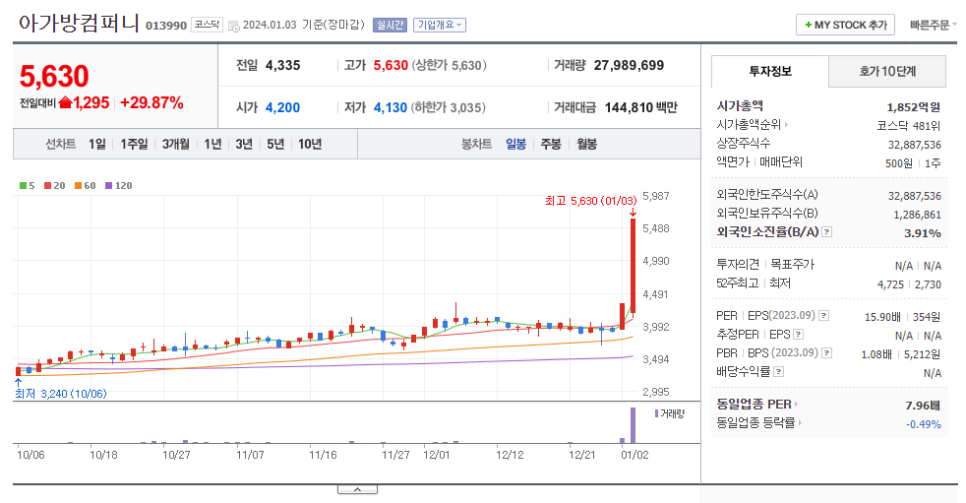
Task: Open the 시가총액순위 arrow link
Action: [x=752, y=125]
